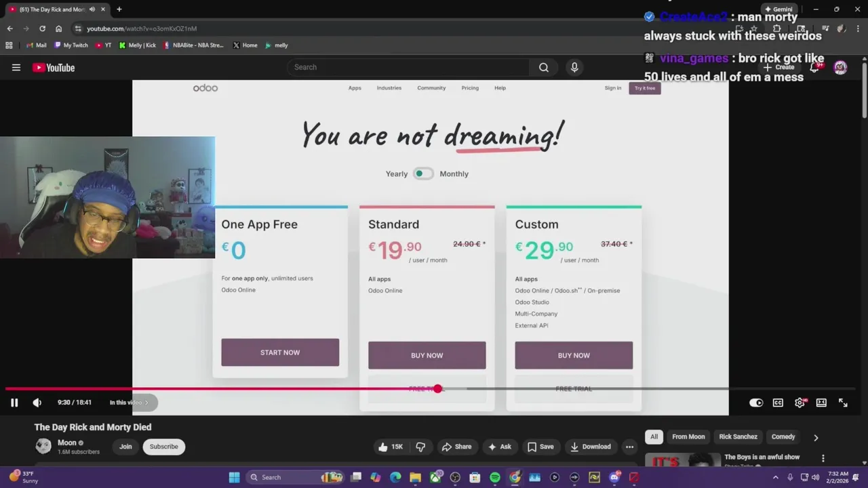Expand the 'In this video' chapters chip
This screenshot has height=488, width=868.
coord(130,403)
